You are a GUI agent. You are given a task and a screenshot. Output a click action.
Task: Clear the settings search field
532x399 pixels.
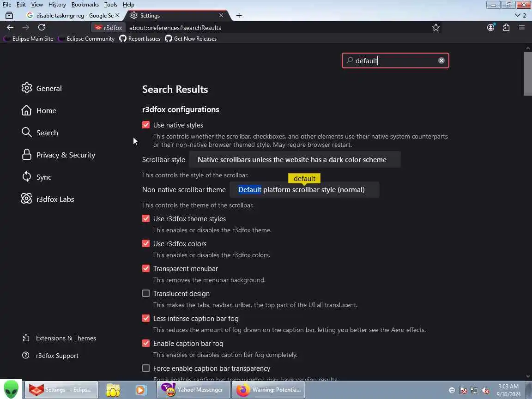(441, 60)
